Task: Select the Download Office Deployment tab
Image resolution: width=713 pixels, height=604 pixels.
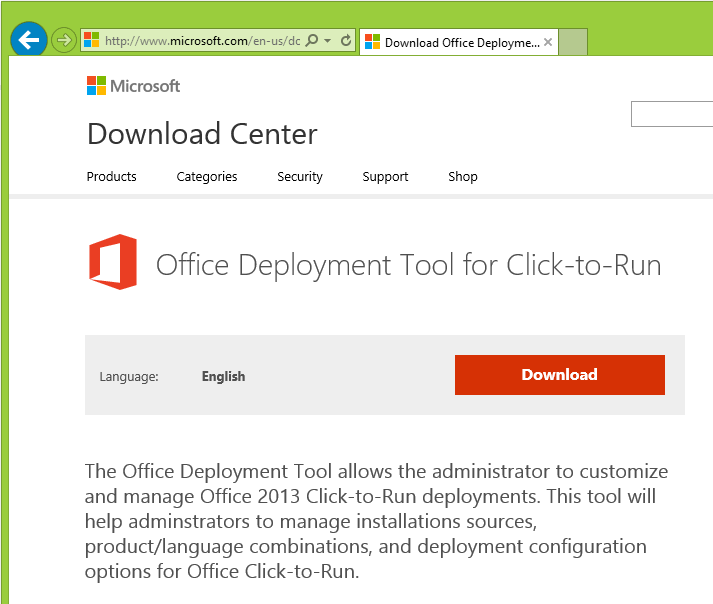Action: (x=459, y=42)
